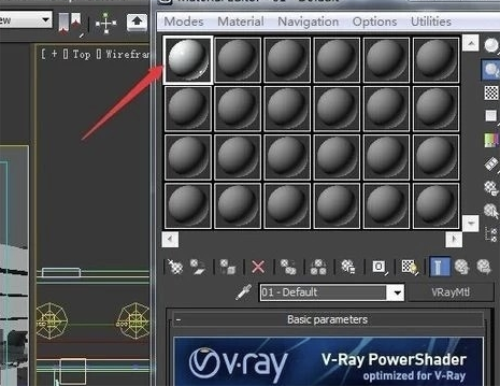Open the 01 - Default name dropdown
The height and width of the screenshot is (386, 500).
click(397, 293)
